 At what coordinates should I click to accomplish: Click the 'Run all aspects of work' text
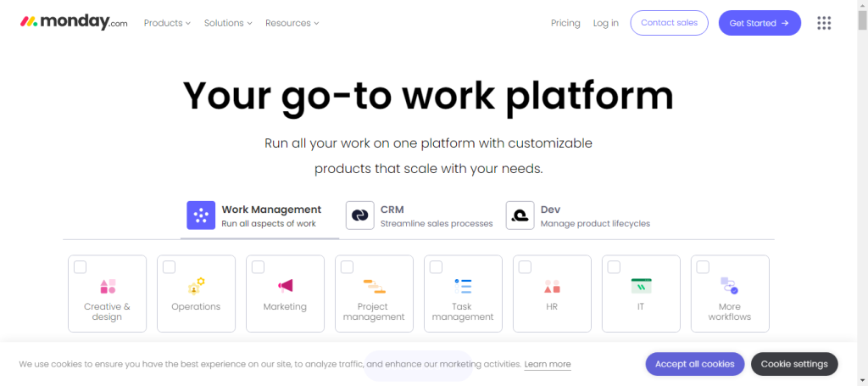[x=269, y=224]
